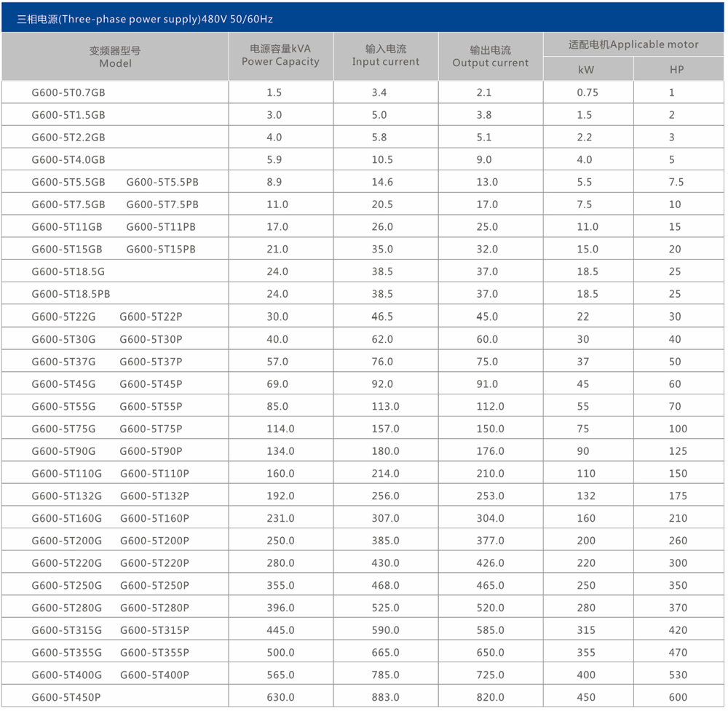Click input current value 113.0

point(385,406)
